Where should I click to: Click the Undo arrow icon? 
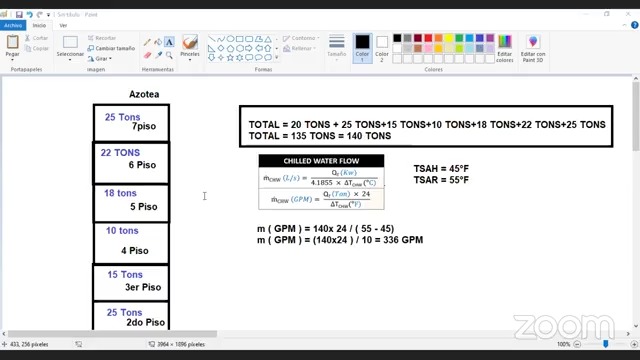point(29,15)
